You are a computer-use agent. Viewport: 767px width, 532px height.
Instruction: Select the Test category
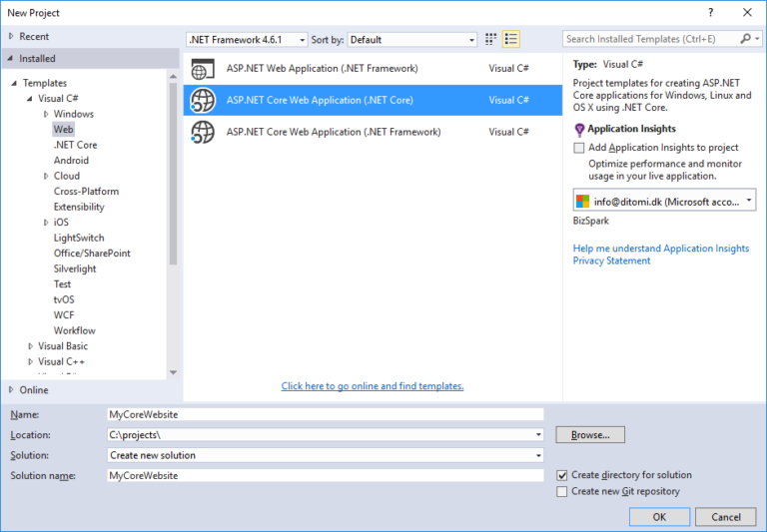click(x=62, y=284)
